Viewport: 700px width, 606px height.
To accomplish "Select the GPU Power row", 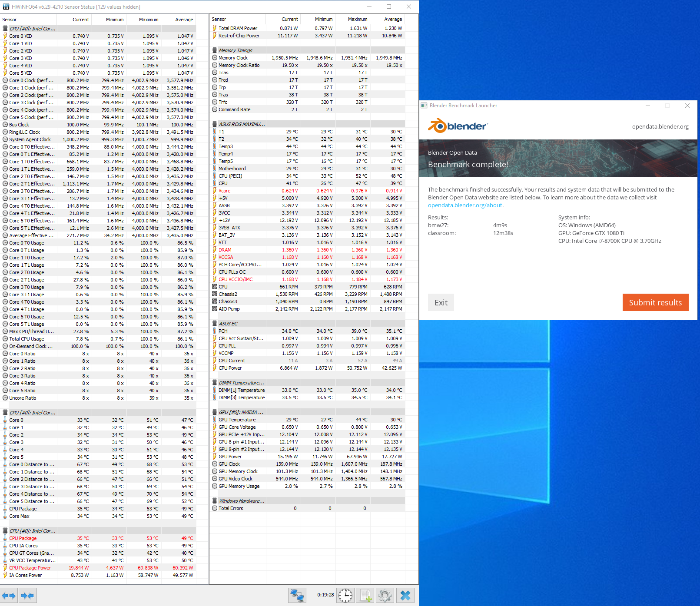I will pyautogui.click(x=308, y=457).
